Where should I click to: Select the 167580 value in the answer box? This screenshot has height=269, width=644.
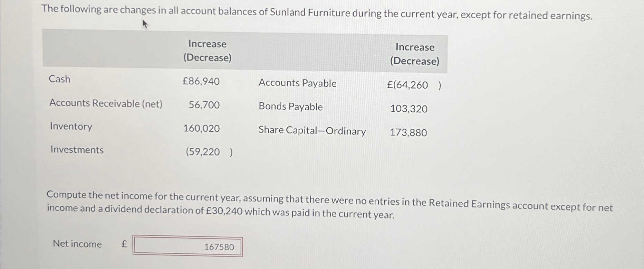(219, 247)
